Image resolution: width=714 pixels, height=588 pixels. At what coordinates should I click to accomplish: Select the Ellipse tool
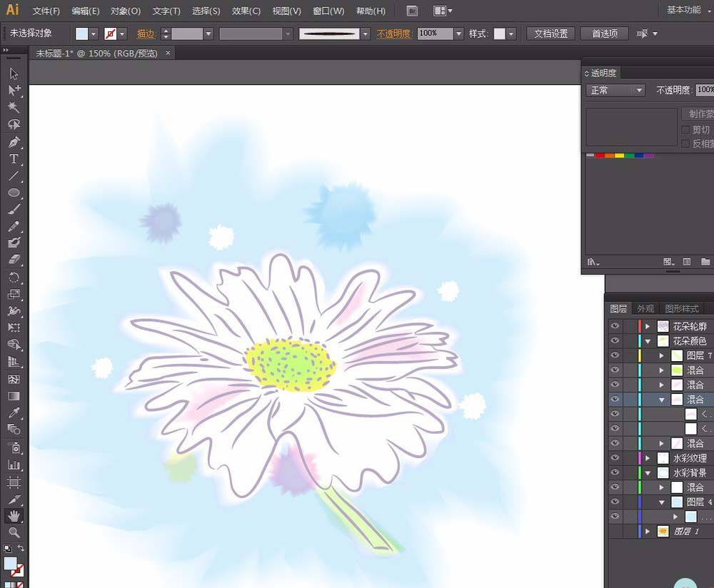[x=14, y=193]
